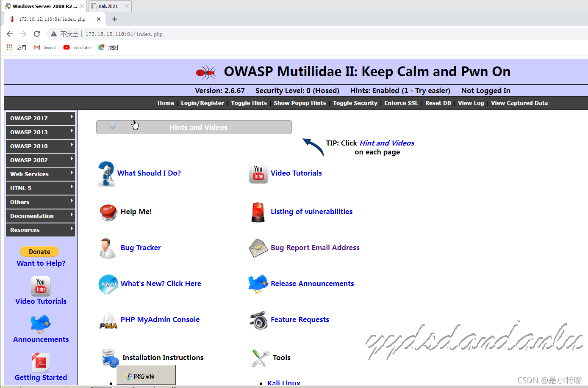Click the Twitter bird icon beside Release Announcements
This screenshot has height=388, width=588.
[258, 284]
